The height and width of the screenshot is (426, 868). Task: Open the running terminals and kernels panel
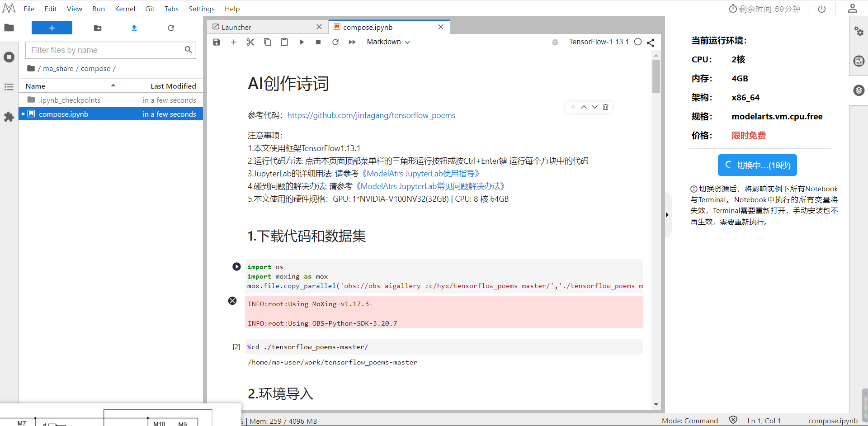[9, 57]
